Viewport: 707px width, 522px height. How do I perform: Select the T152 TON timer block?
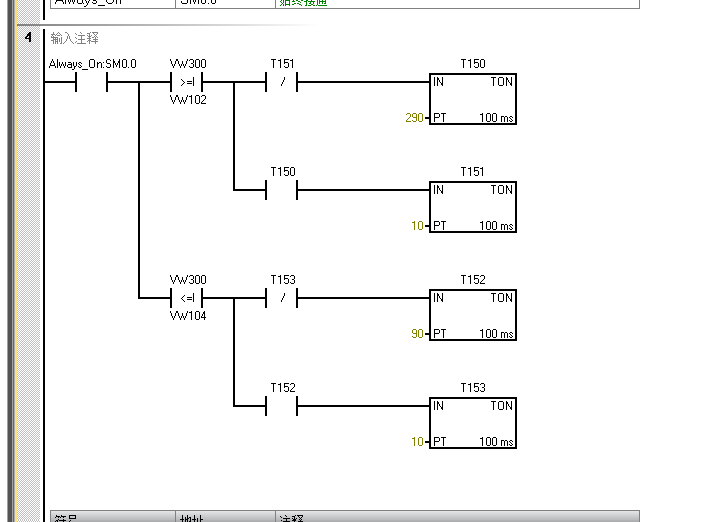[472, 316]
